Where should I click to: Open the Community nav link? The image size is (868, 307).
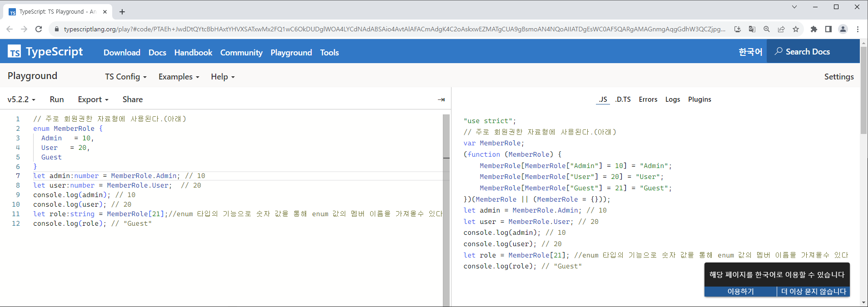[241, 53]
